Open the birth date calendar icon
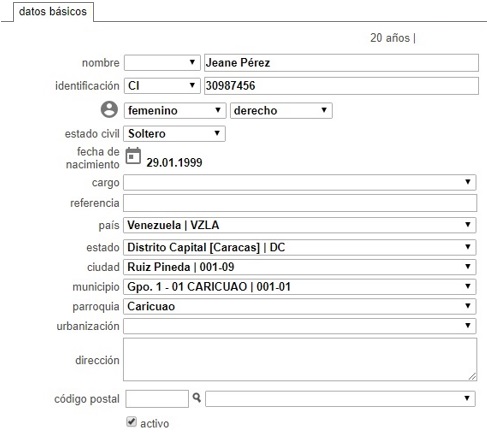The width and height of the screenshot is (487, 443). coord(133,156)
